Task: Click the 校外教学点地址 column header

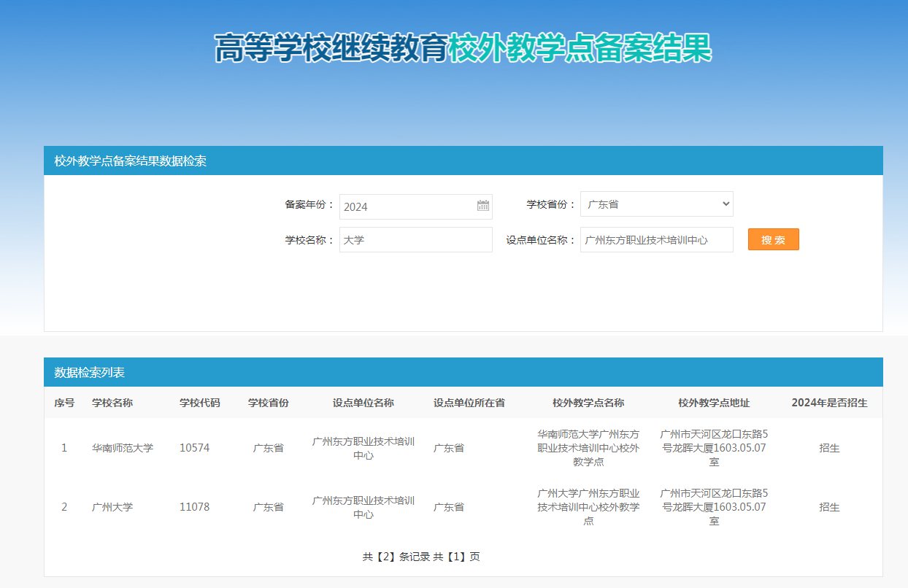Action: (713, 403)
